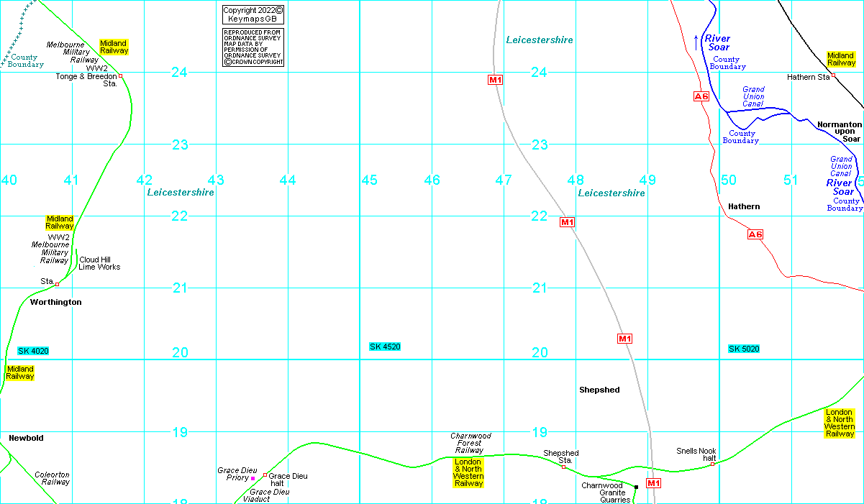Click the Snells Nook halt station square
The width and height of the screenshot is (864, 504).
pos(712,464)
